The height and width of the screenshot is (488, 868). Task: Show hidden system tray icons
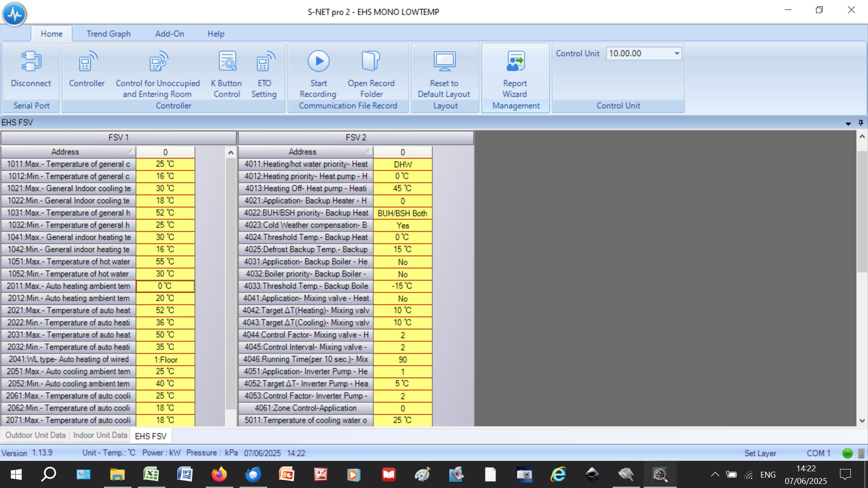point(715,474)
